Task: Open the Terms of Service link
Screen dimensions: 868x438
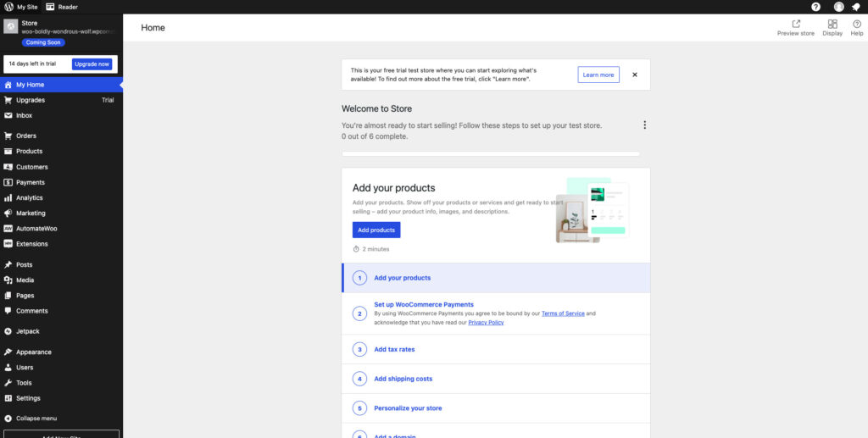Action: coord(563,313)
